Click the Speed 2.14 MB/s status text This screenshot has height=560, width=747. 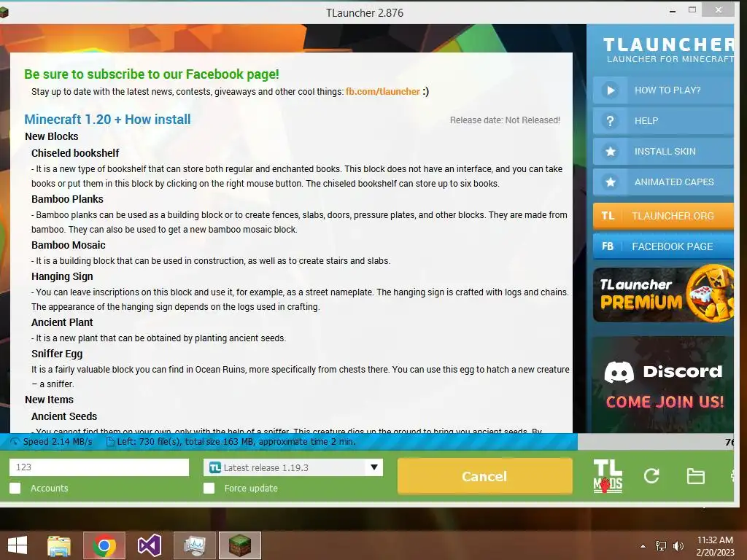coord(58,442)
